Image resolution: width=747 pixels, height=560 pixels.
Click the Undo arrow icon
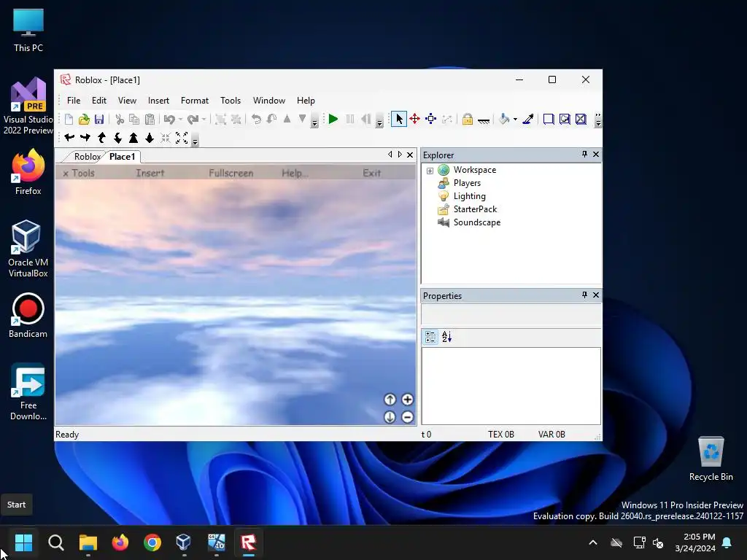coord(169,119)
